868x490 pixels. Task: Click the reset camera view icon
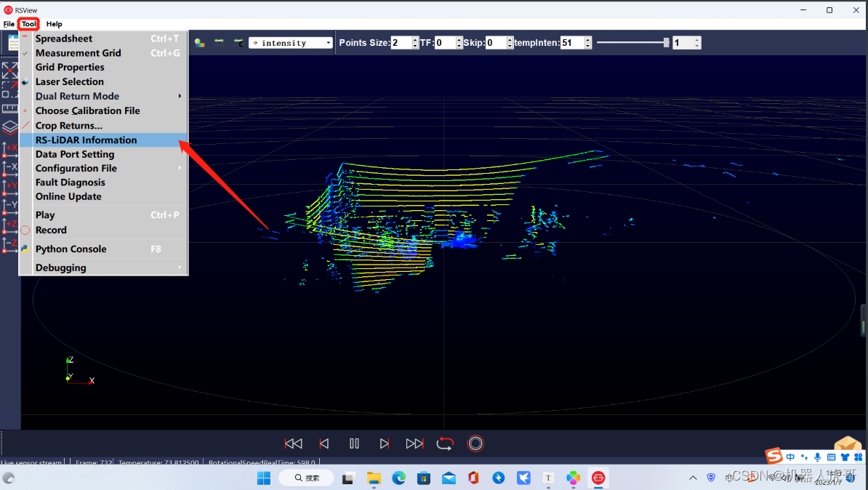(10, 71)
